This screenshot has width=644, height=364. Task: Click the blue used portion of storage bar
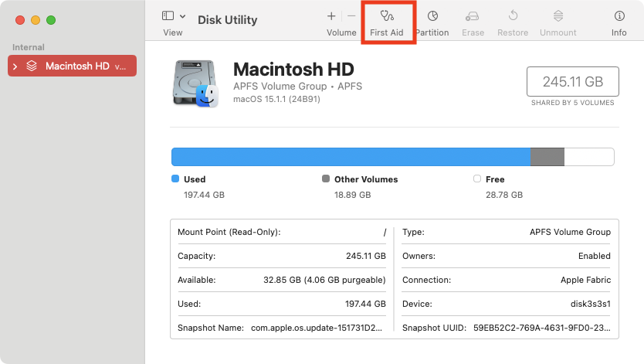tap(351, 157)
